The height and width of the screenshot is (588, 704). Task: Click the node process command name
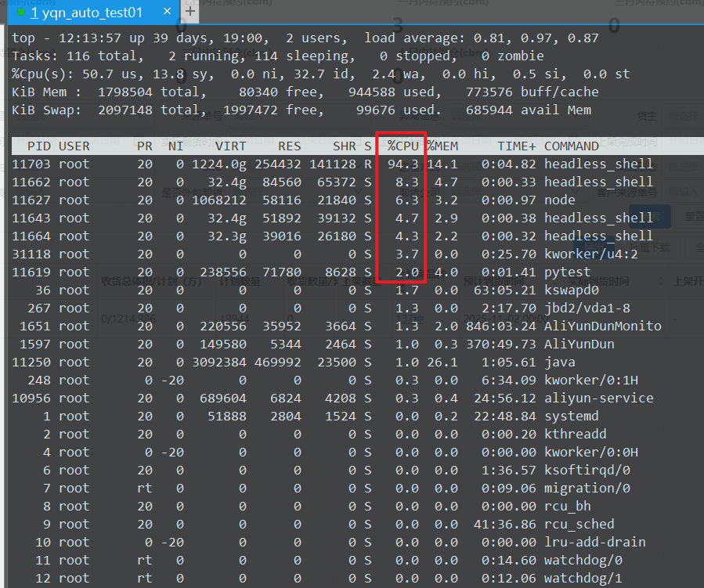tap(560, 200)
